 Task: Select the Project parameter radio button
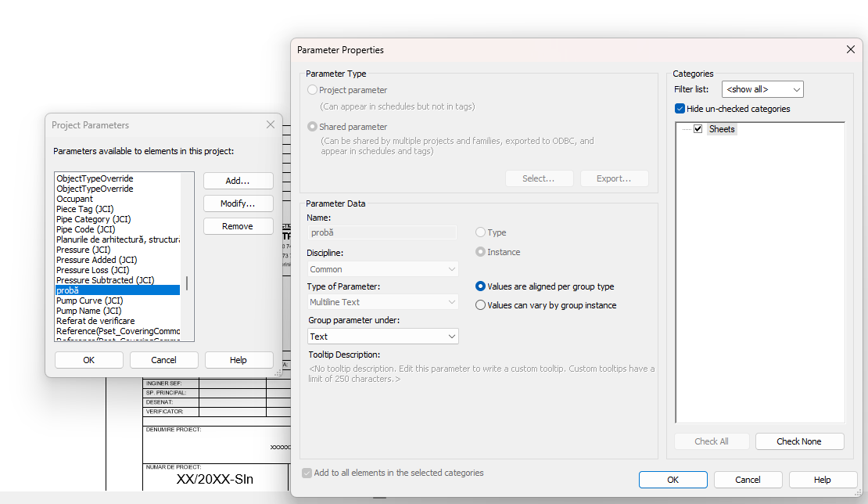tap(312, 90)
